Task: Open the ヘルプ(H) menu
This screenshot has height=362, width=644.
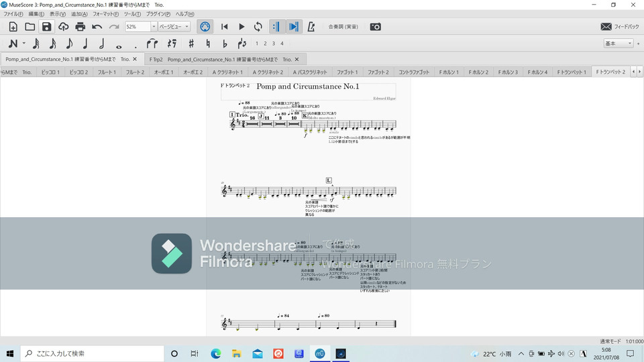Action: [x=185, y=14]
